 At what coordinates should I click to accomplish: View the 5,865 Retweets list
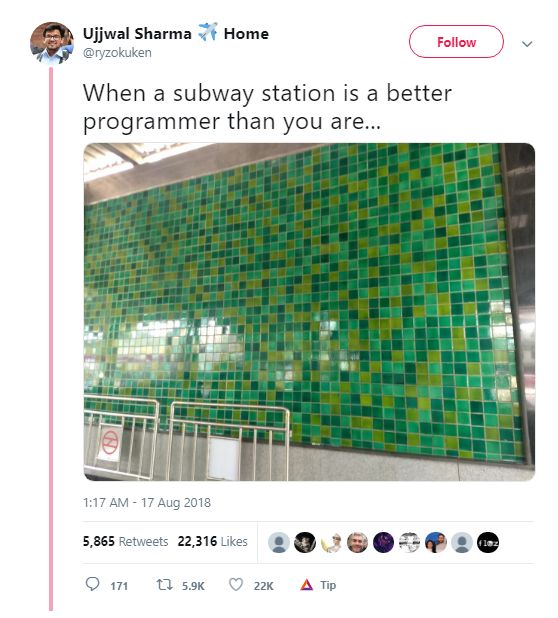[125, 541]
